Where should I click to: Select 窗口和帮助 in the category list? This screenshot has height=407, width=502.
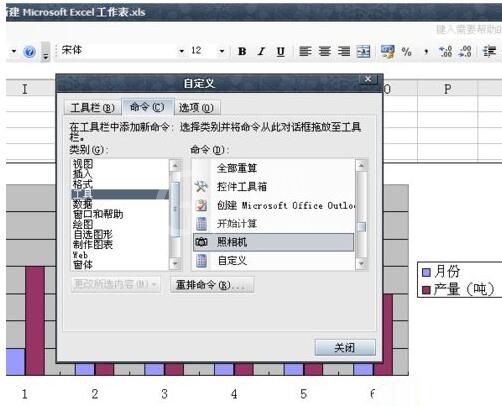[x=98, y=214]
